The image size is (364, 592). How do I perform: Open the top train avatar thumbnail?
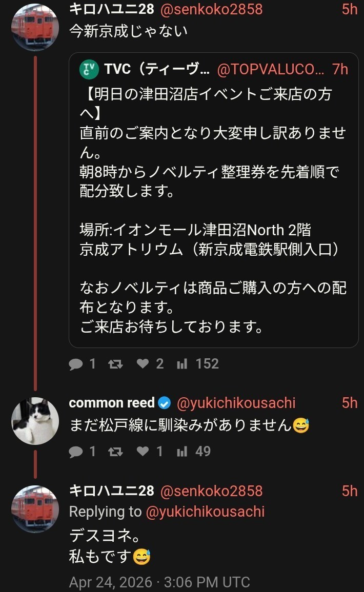tap(35, 26)
